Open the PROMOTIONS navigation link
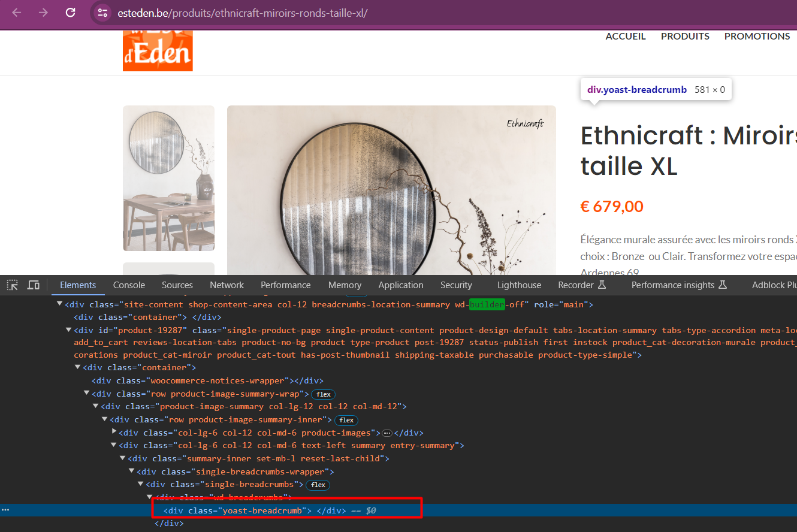This screenshot has height=532, width=797. click(x=757, y=37)
